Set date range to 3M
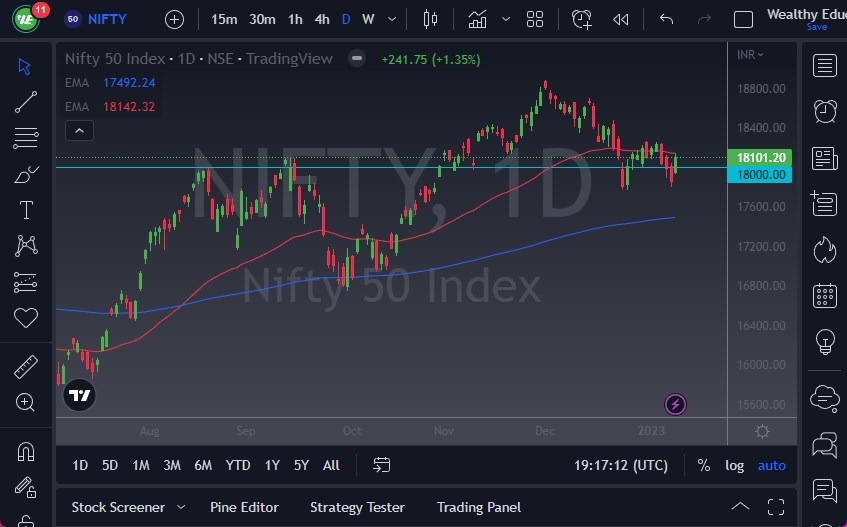This screenshot has width=847, height=527. click(x=172, y=465)
